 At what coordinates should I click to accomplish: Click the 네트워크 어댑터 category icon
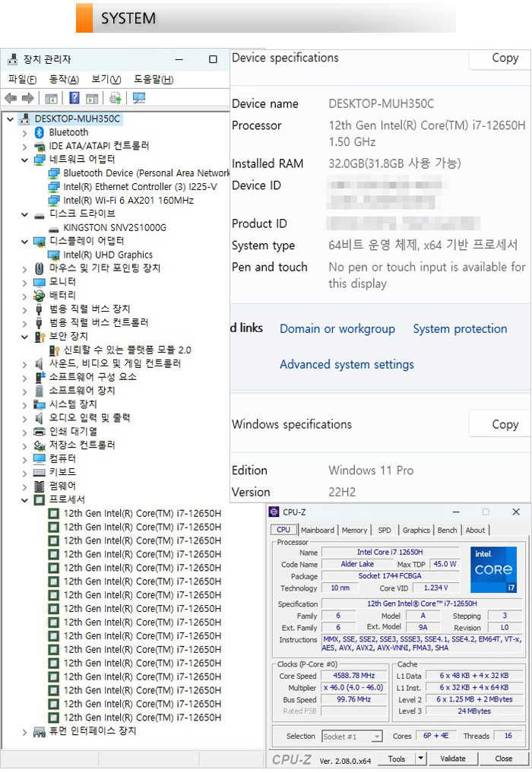[x=40, y=160]
